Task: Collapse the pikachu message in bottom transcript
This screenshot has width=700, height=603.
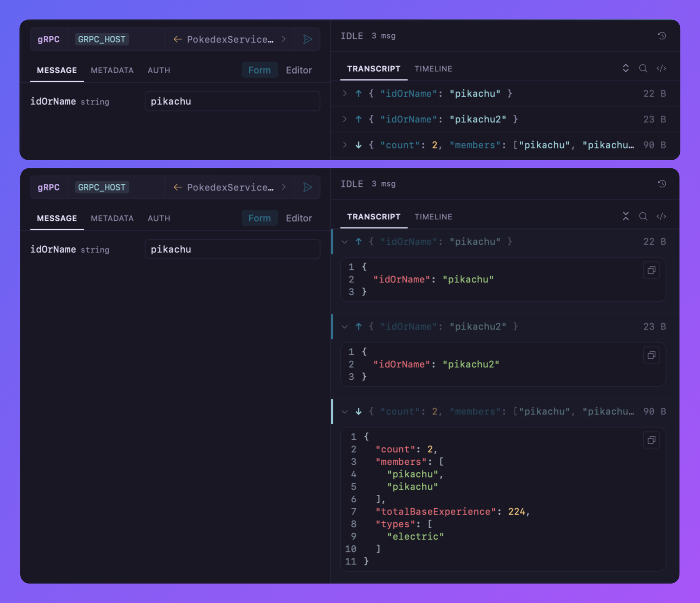Action: tap(345, 242)
